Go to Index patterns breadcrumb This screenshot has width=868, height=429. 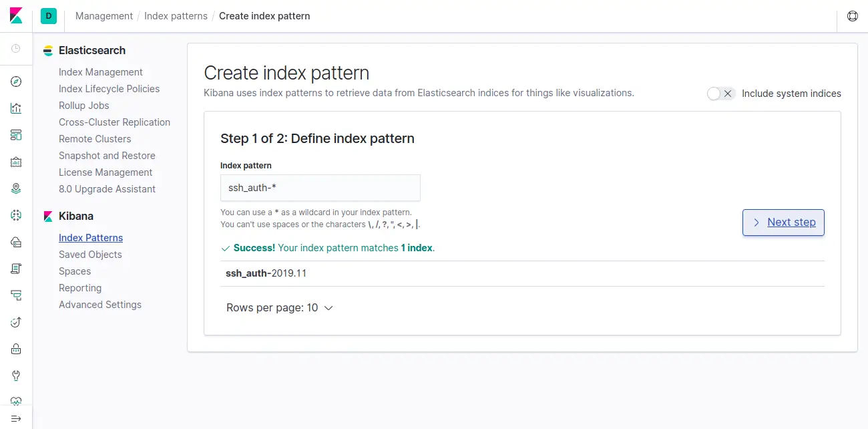pos(176,16)
